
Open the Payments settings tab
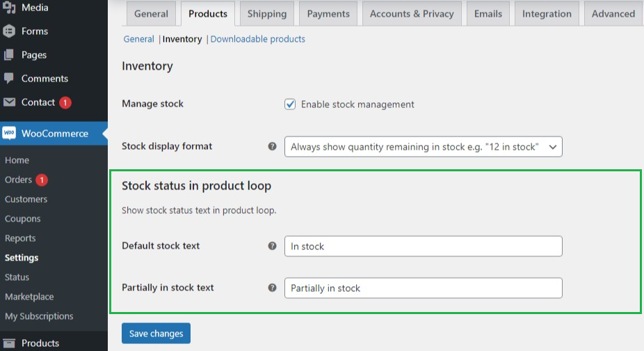click(329, 14)
